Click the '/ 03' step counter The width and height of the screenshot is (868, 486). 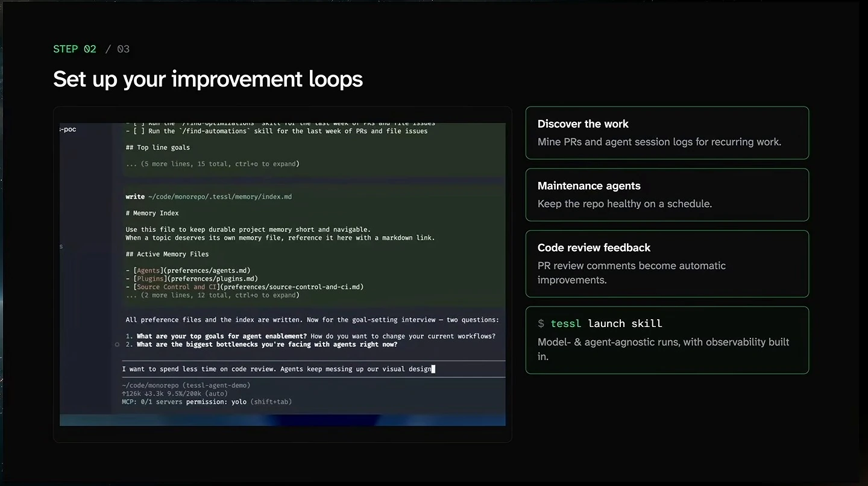pyautogui.click(x=118, y=49)
